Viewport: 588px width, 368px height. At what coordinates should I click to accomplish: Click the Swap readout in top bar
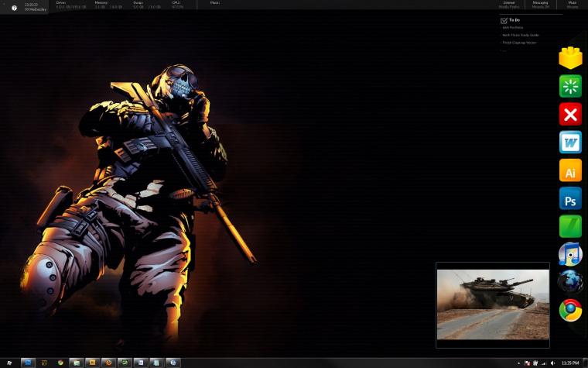[147, 5]
